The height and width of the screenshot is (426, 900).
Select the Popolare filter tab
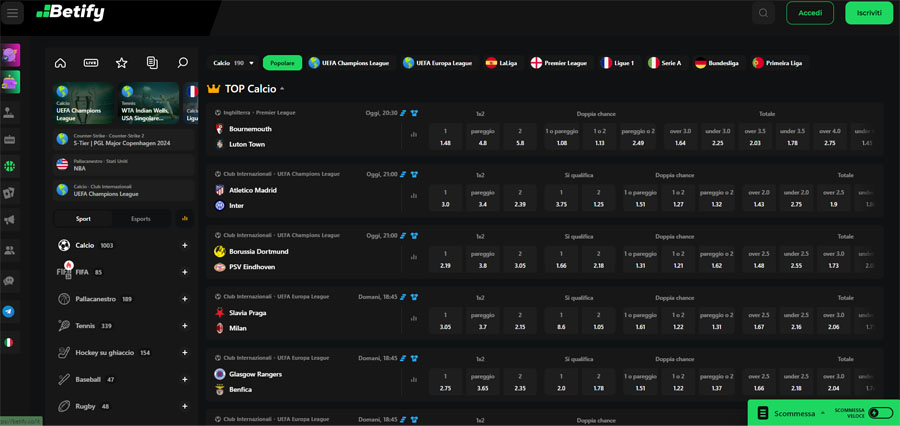click(x=282, y=63)
